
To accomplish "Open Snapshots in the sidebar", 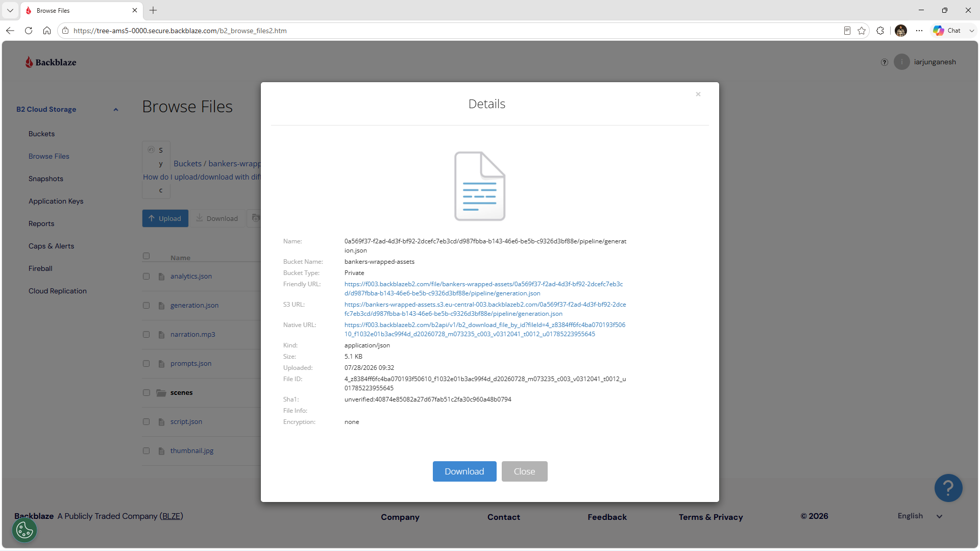I will coord(45,179).
